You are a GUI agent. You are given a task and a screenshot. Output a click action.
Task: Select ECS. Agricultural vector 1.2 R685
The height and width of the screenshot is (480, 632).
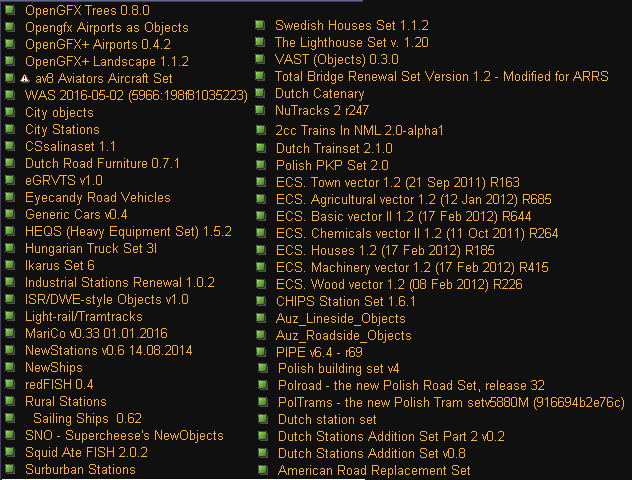414,199
